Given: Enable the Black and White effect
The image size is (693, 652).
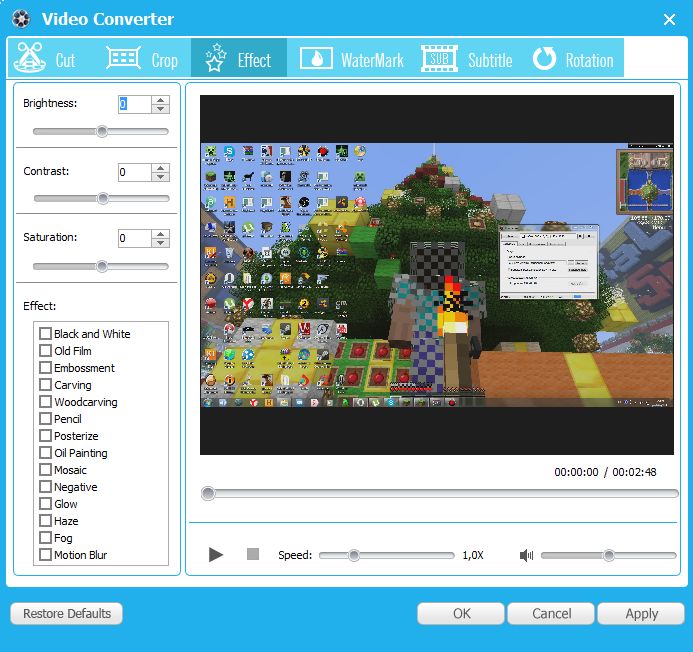Looking at the screenshot, I should [45, 334].
